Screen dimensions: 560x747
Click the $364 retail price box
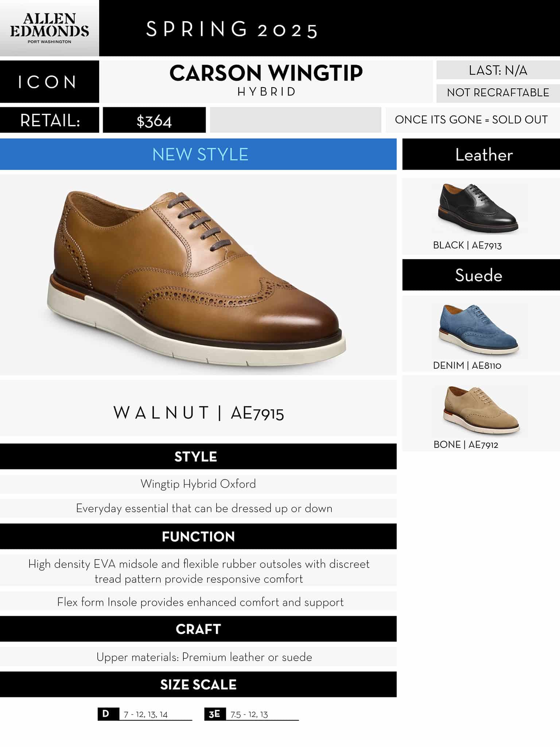pyautogui.click(x=154, y=120)
